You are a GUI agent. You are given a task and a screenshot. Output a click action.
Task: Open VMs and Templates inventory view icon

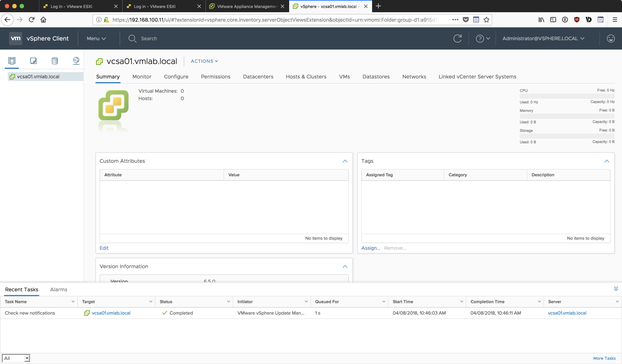point(33,61)
